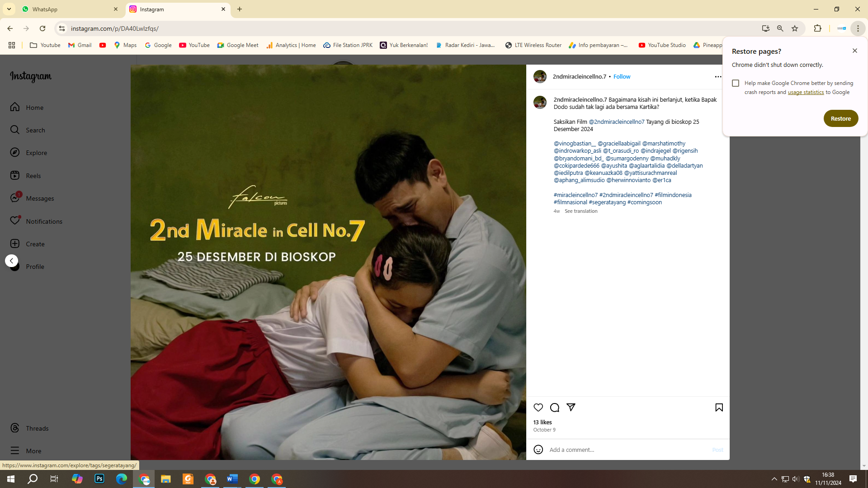Close the Restore pages popup
This screenshot has width=868, height=488.
pos(854,51)
